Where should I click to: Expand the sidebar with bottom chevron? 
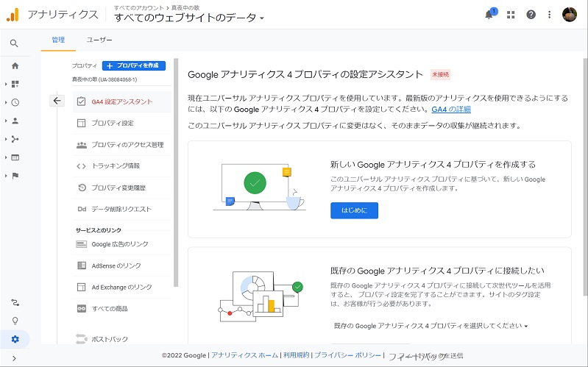[x=14, y=358]
